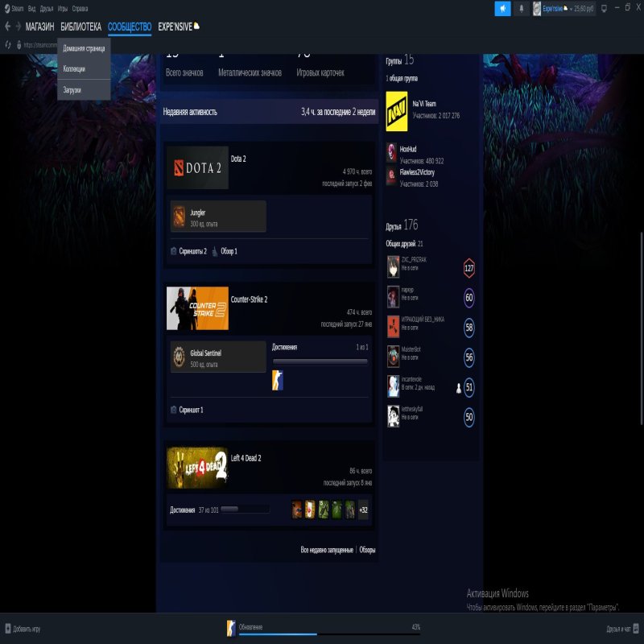
Task: Click the Na'Vi Team group logo
Action: click(x=397, y=110)
